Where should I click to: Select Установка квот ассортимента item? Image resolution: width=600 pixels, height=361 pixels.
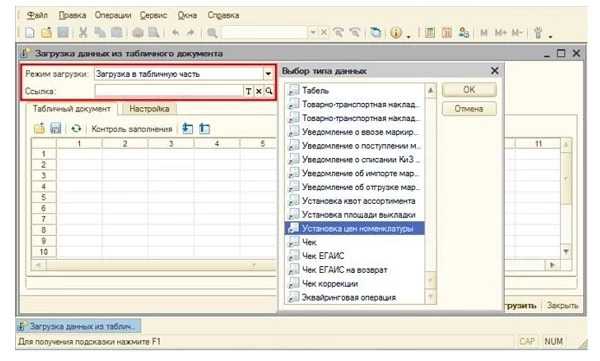coord(355,201)
